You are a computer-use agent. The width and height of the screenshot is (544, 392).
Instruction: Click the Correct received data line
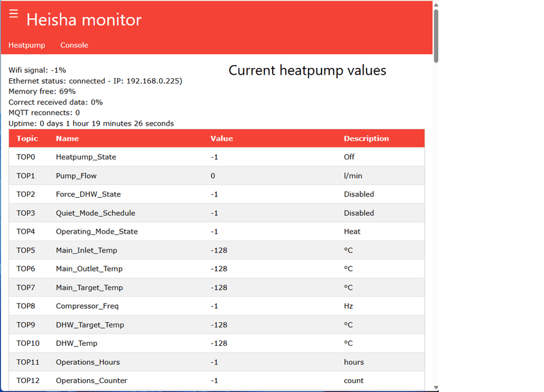pyautogui.click(x=56, y=102)
